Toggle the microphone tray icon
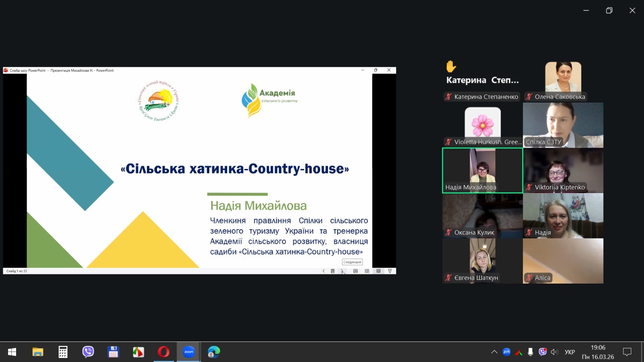Image resolution: width=644 pixels, height=362 pixels. (530, 352)
